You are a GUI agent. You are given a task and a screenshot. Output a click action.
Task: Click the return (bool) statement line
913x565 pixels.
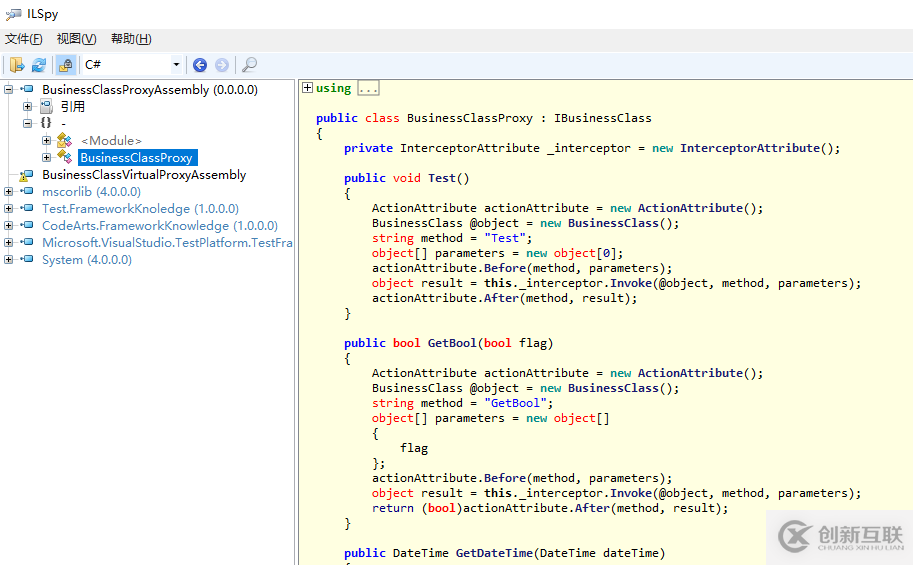tap(550, 508)
